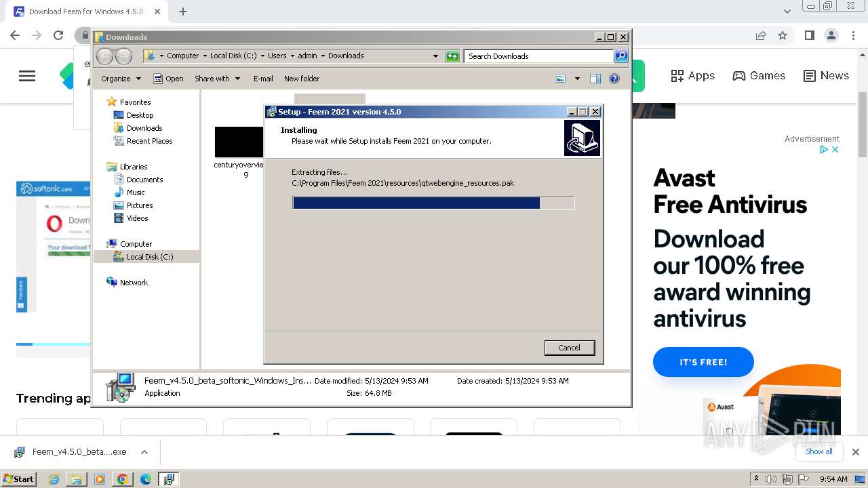Select Videos library
The image size is (868, 488).
click(137, 218)
